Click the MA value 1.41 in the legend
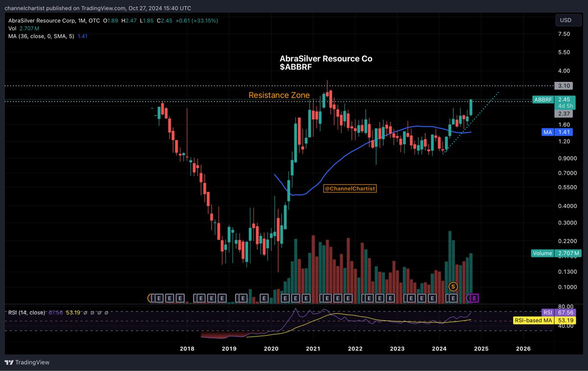Viewport: 588px width, 371px height. (83, 36)
